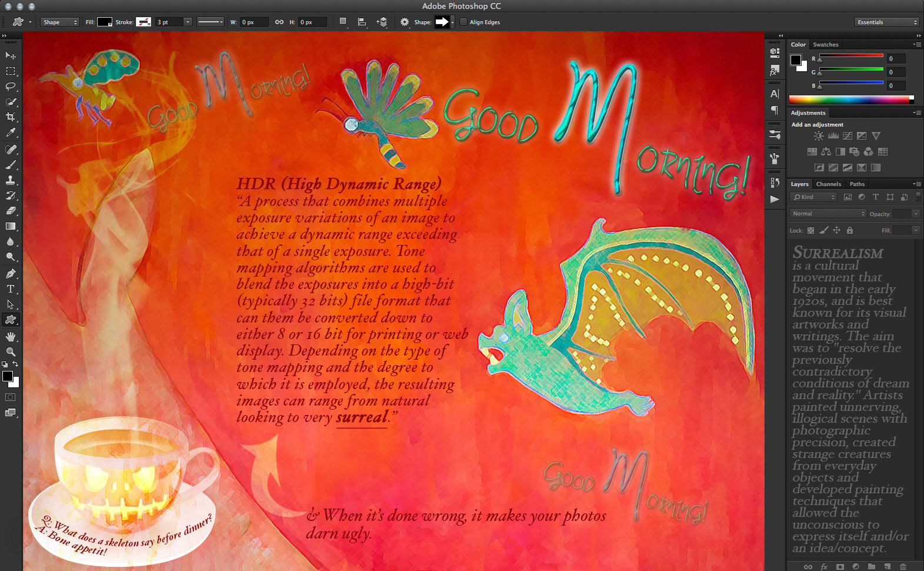Switch to the Swatches tab
This screenshot has width=924, height=571.
tap(826, 45)
